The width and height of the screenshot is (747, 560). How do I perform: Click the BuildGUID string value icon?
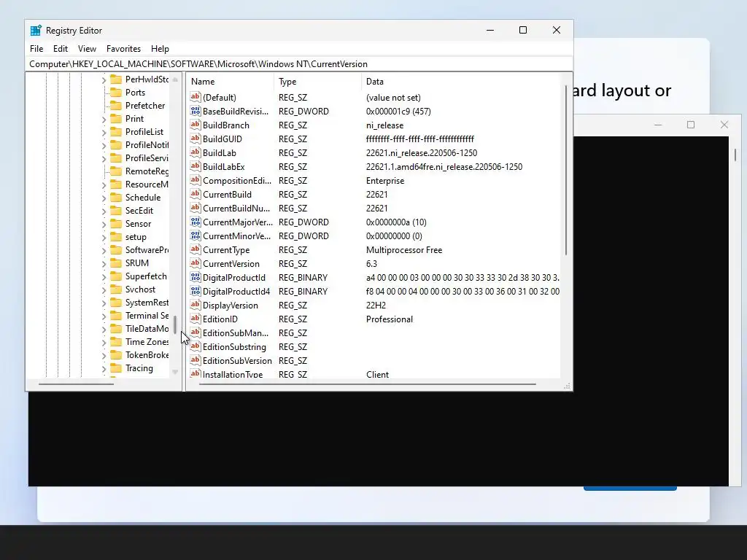click(x=196, y=139)
